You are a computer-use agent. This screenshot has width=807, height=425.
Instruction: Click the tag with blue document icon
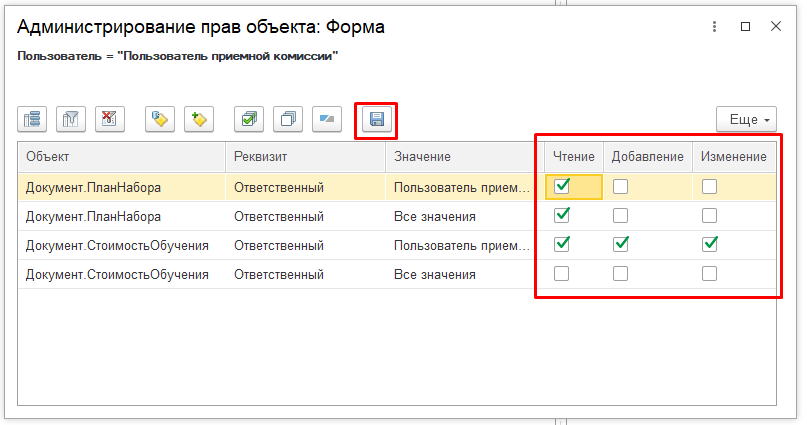click(160, 119)
